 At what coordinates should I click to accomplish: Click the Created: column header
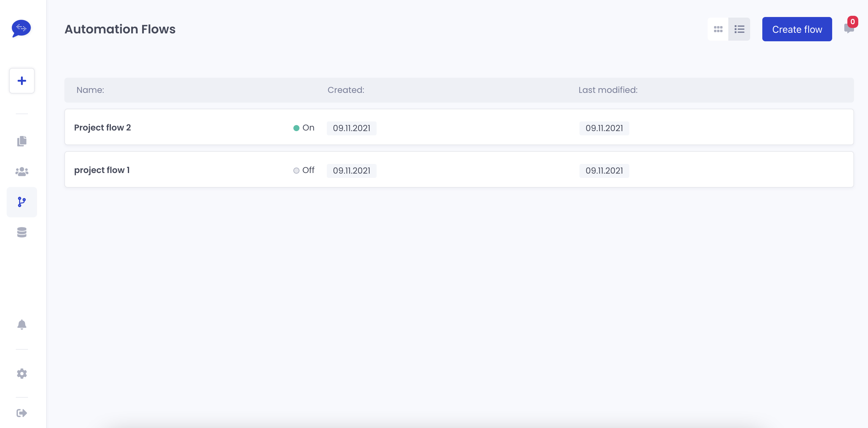point(346,90)
